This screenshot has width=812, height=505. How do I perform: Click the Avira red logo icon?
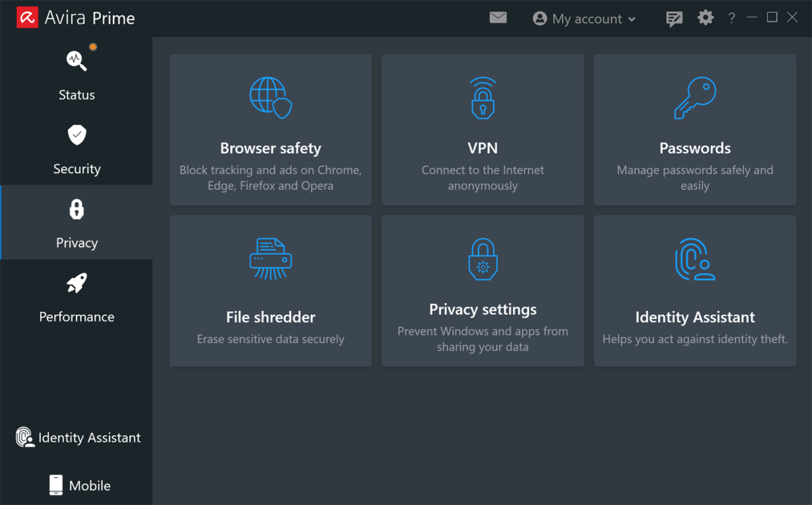[x=28, y=18]
